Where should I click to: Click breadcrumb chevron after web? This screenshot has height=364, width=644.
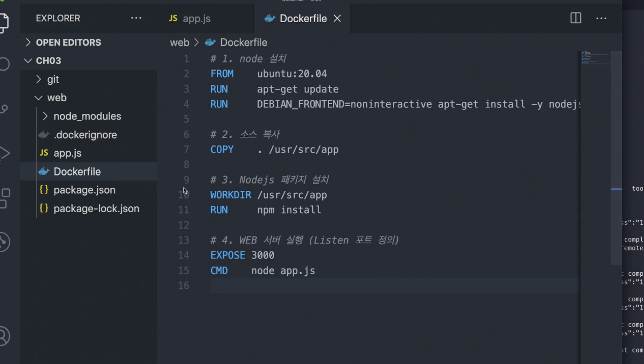point(196,42)
